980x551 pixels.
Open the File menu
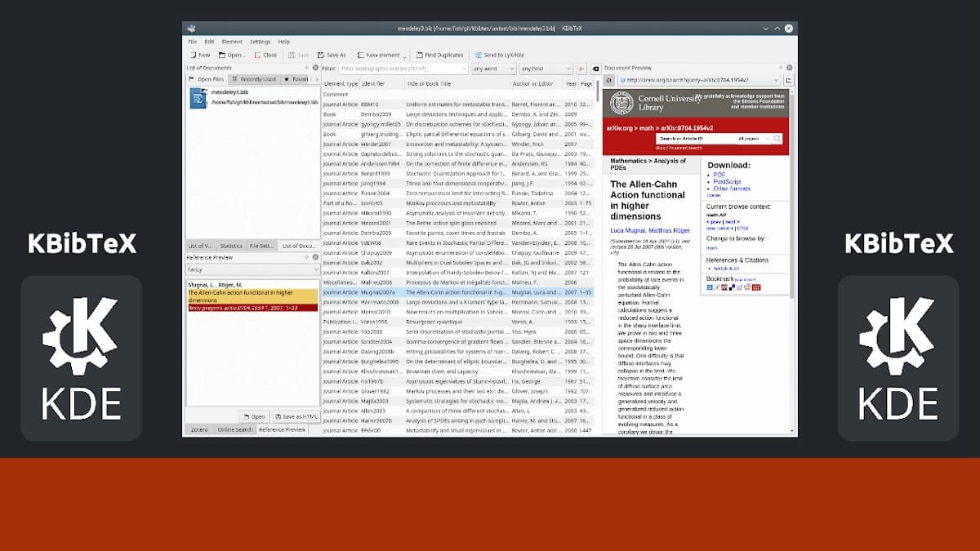(x=192, y=42)
